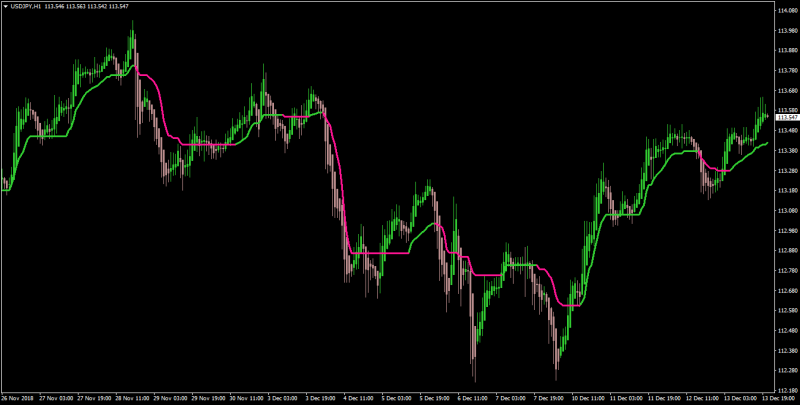Click the 112.880 price scale label
Viewport: 800px width, 405px height.
(x=788, y=250)
